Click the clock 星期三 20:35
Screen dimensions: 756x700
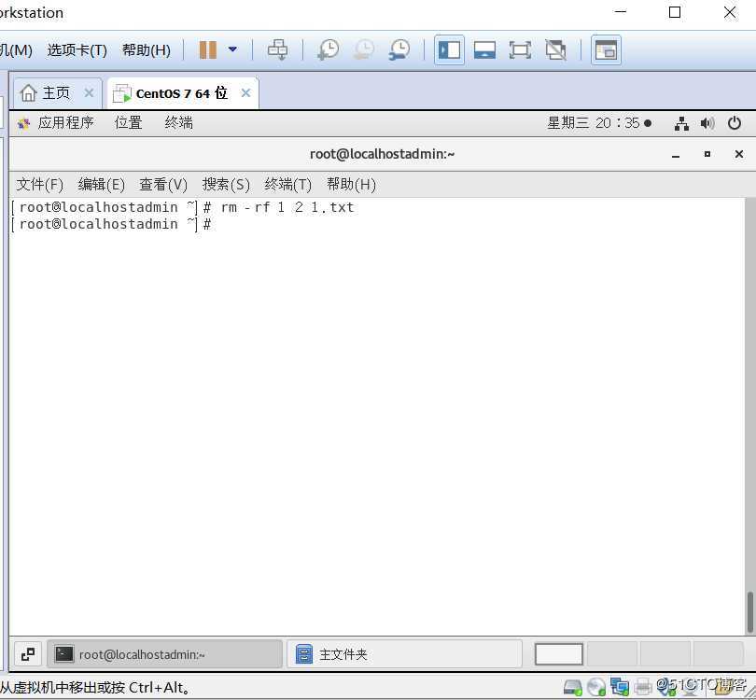599,123
